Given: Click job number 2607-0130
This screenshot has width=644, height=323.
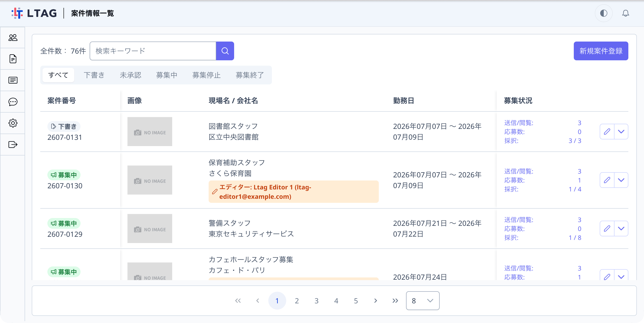Looking at the screenshot, I should 65,186.
